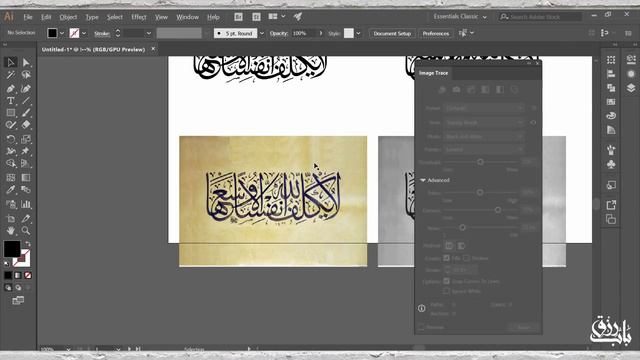Select the Shaper tool
Screen dimensions: 640x360
[x=11, y=125]
